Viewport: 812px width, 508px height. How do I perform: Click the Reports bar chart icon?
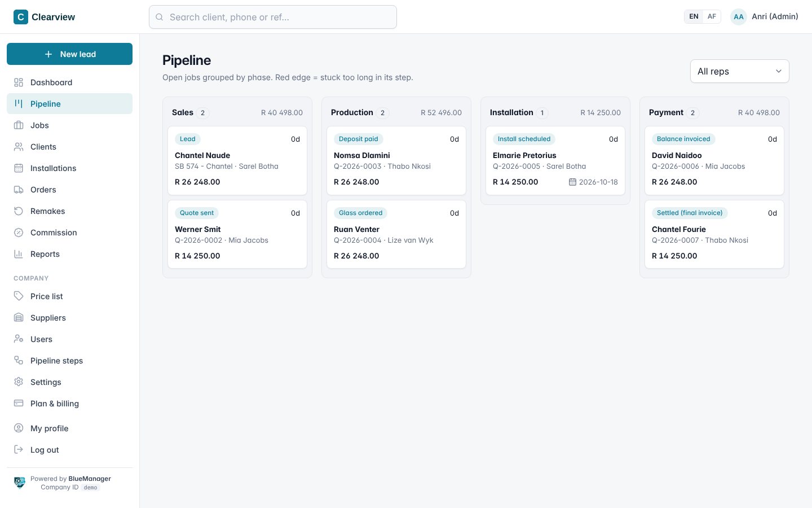(19, 254)
